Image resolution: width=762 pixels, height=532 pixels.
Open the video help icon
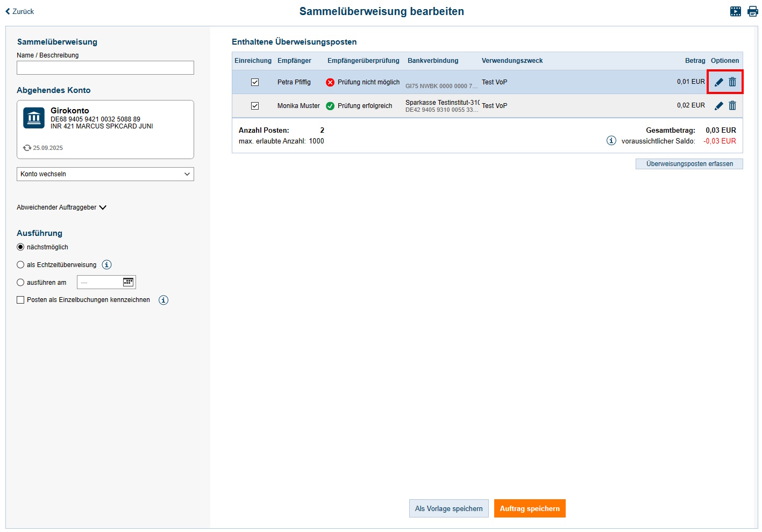[735, 11]
